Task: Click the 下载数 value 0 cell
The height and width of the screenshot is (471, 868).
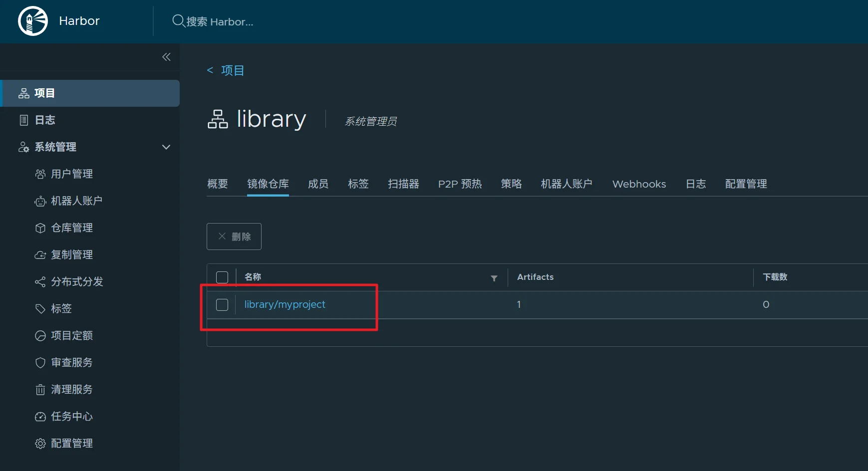Action: pos(766,304)
